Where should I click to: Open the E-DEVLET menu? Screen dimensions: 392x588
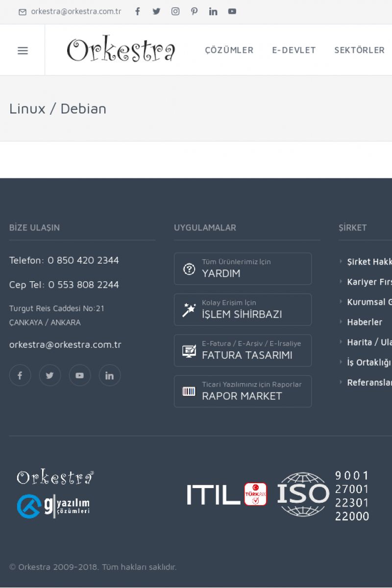click(294, 50)
